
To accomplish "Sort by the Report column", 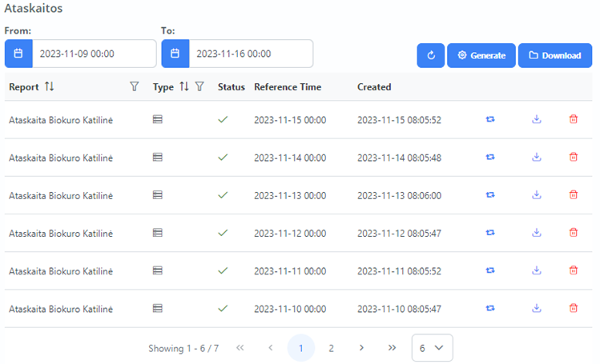I will 50,86.
